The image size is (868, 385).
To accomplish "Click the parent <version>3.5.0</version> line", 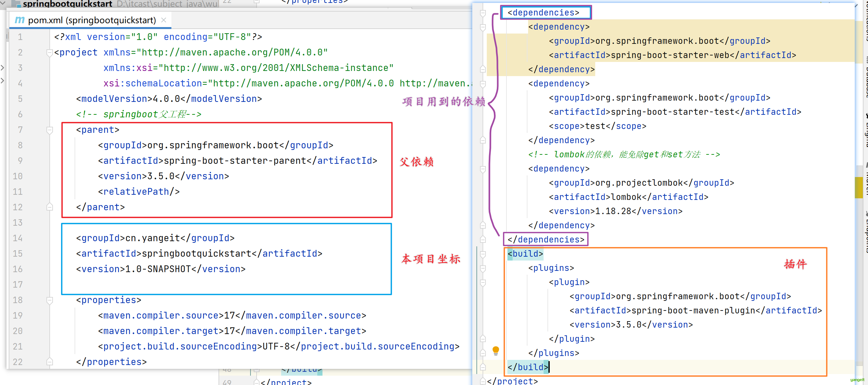I will pos(163,176).
